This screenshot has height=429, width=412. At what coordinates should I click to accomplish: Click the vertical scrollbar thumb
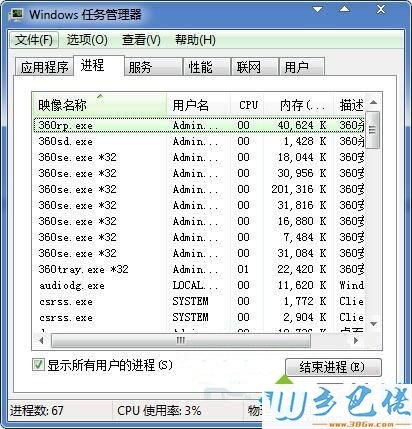click(373, 130)
